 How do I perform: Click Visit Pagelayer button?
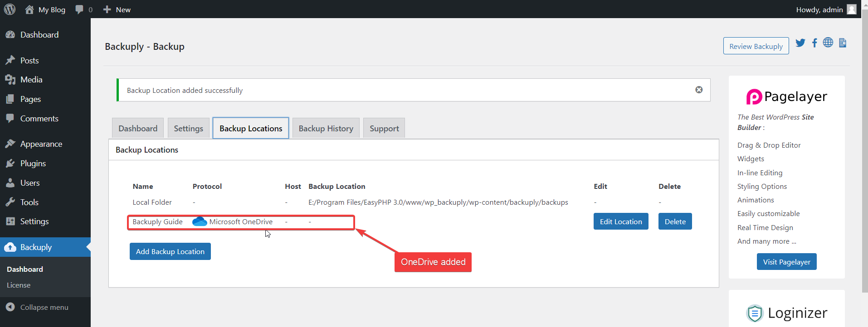787,262
